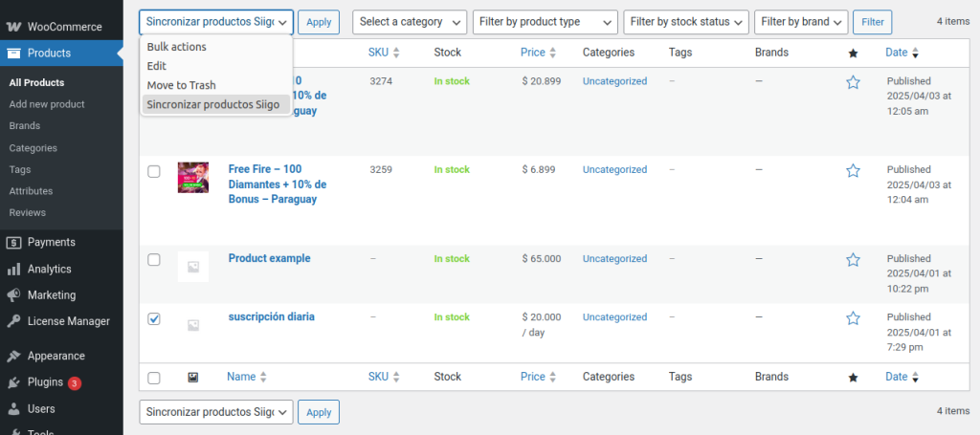Viewport: 980px width, 435px height.
Task: Open the Select a category dropdown
Action: click(410, 22)
